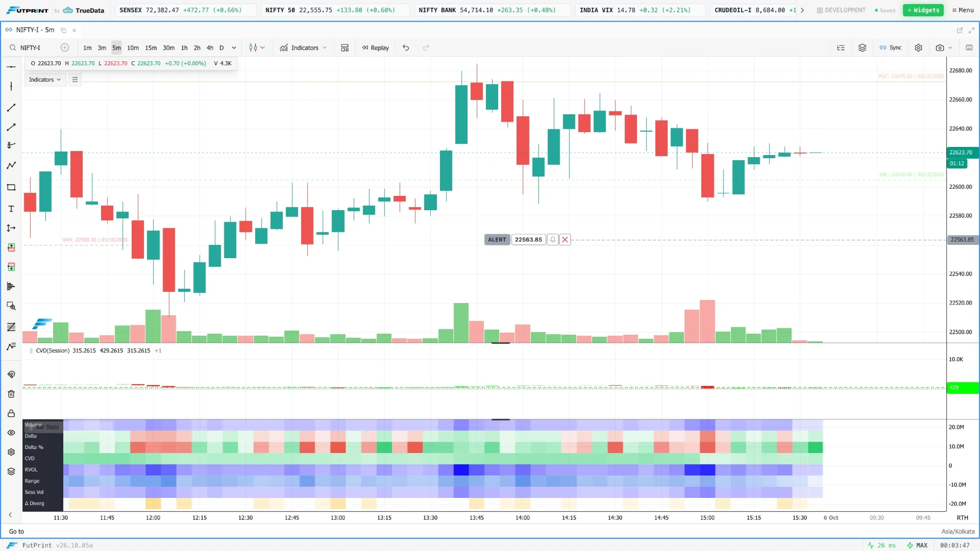
Task: Select the arrow line tool
Action: (11, 127)
